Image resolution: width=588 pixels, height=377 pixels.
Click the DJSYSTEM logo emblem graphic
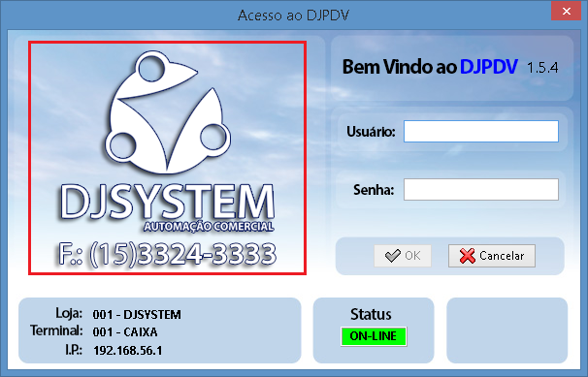point(168,112)
